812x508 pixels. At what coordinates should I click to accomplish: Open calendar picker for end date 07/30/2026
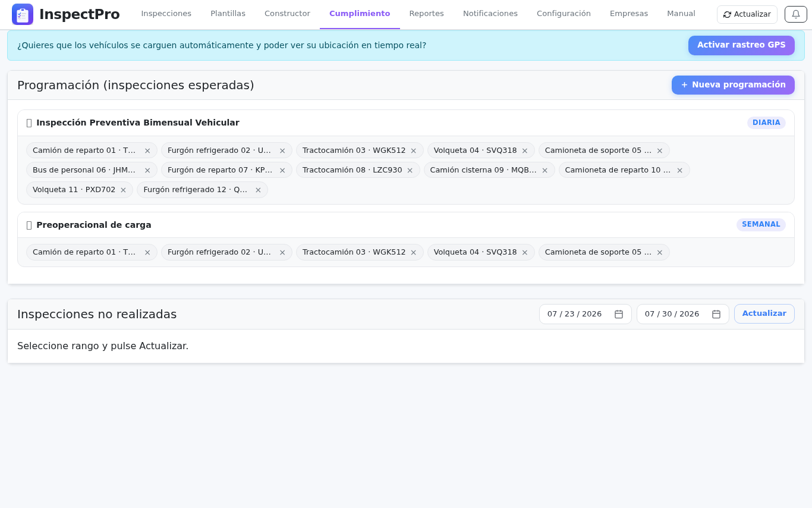pyautogui.click(x=716, y=314)
